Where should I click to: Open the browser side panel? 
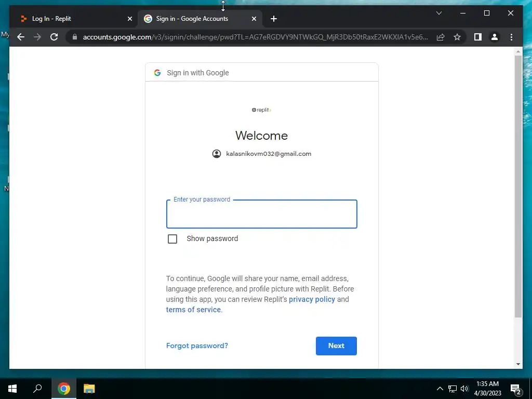(478, 37)
